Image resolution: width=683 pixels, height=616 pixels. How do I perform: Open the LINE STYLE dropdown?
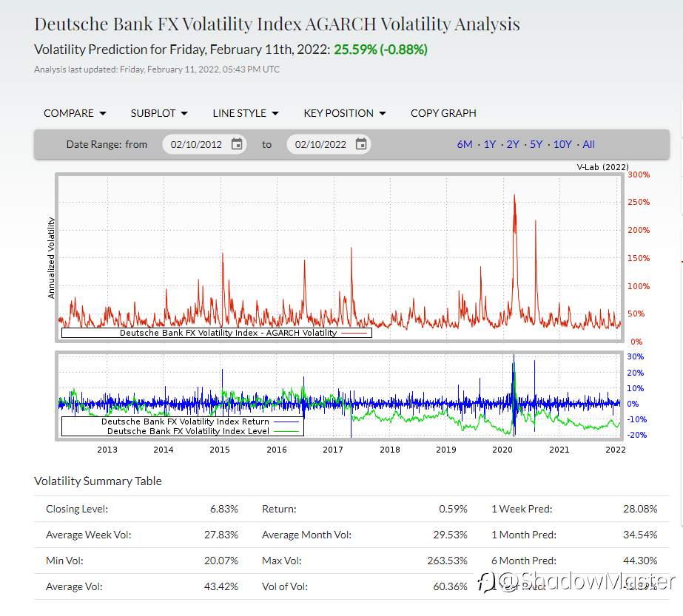click(246, 113)
